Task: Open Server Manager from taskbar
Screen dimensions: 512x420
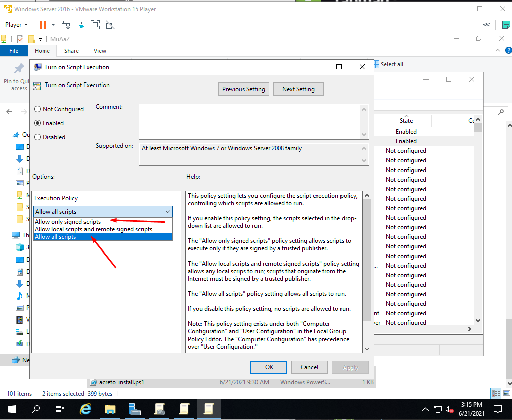Action: click(134, 409)
